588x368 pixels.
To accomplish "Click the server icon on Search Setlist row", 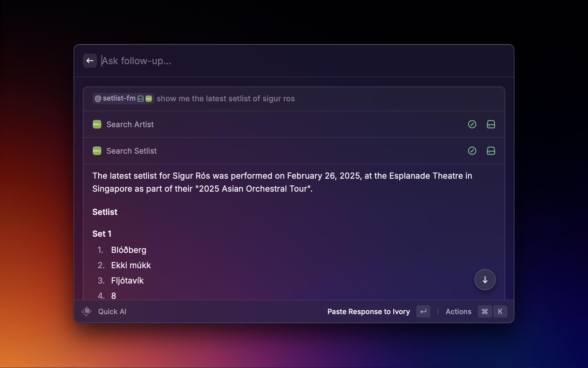I will 491,151.
